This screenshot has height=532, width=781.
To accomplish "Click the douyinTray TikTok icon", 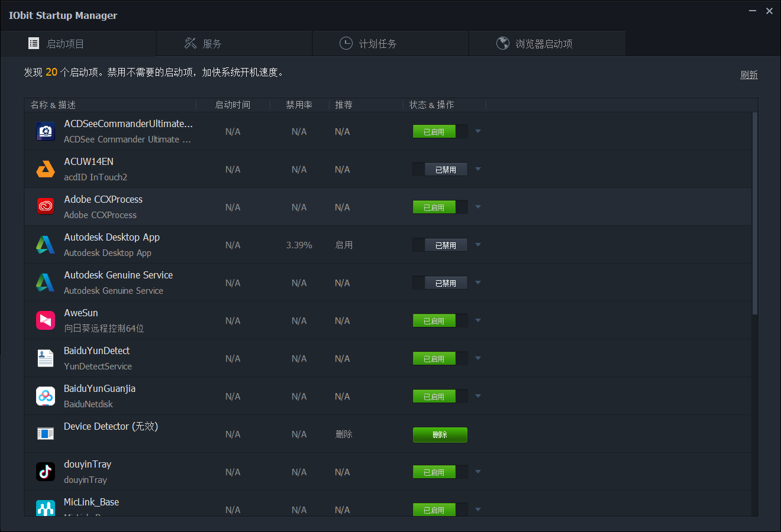I will (46, 472).
